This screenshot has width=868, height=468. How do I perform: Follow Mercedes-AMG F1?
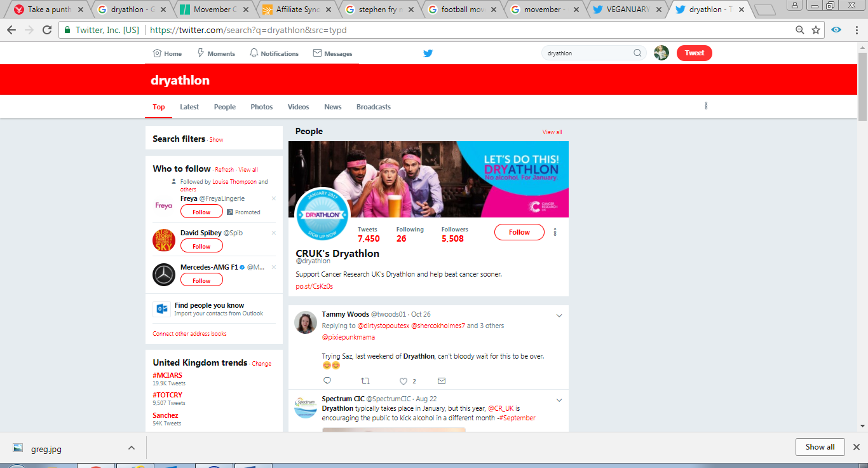pyautogui.click(x=201, y=280)
